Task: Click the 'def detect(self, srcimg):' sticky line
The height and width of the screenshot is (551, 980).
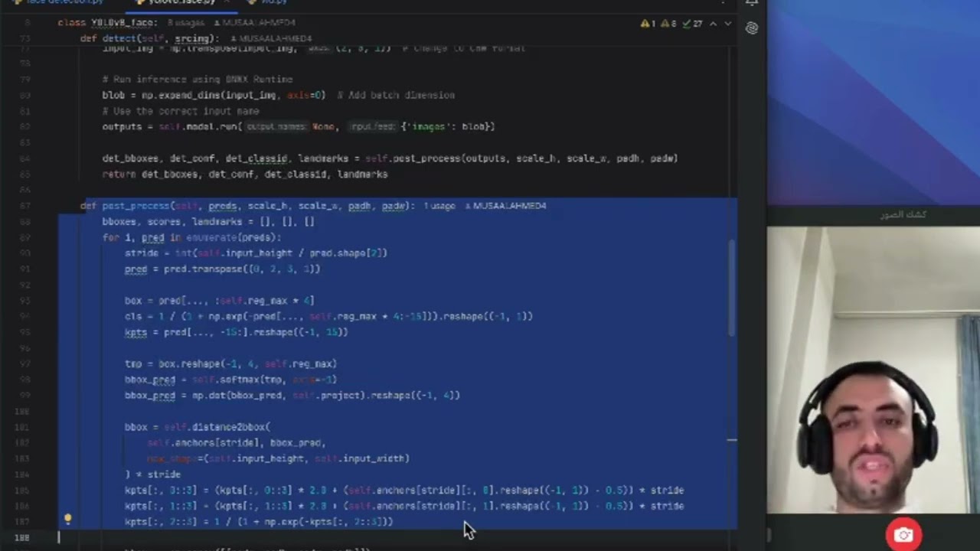Action: pyautogui.click(x=149, y=38)
